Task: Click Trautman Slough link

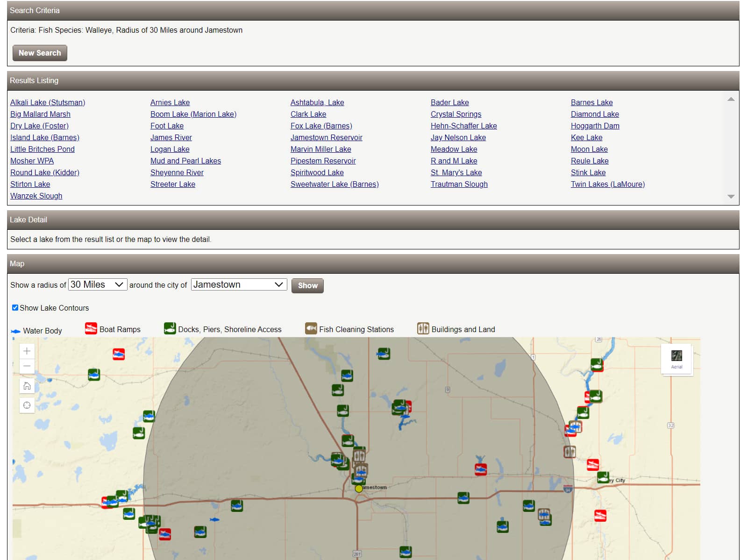Action: (459, 184)
